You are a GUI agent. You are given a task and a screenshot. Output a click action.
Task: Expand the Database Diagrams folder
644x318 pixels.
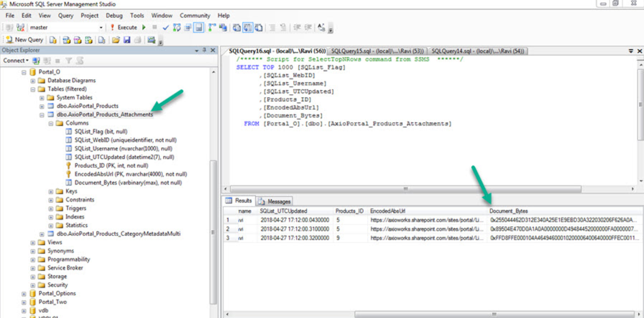point(33,81)
